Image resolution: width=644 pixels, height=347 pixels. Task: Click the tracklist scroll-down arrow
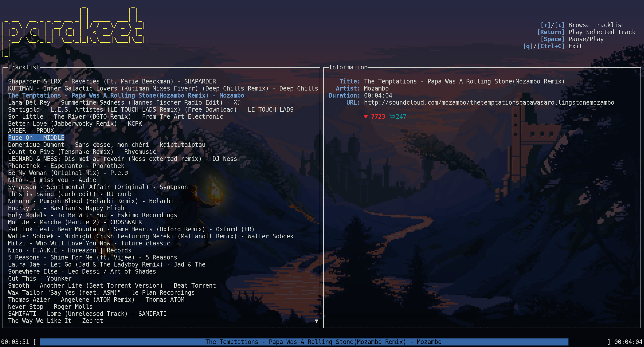click(x=316, y=321)
